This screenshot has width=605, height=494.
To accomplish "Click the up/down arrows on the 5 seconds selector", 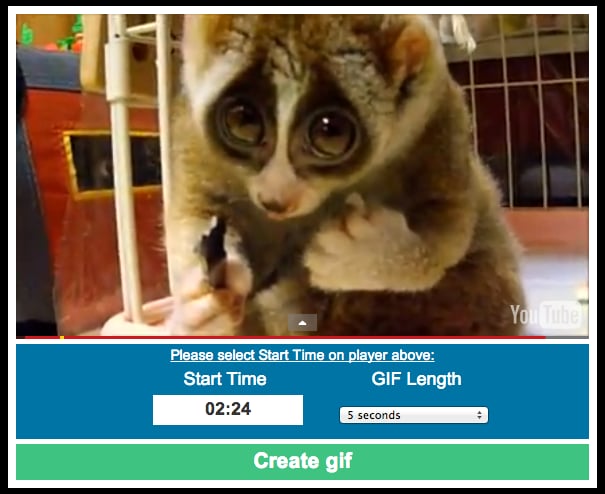I will [x=479, y=415].
